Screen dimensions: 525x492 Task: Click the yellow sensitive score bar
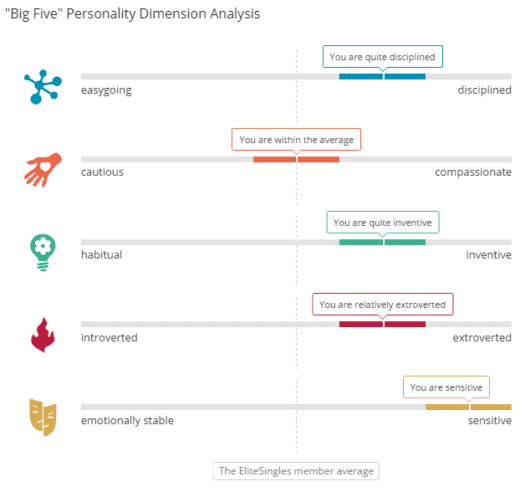(469, 407)
